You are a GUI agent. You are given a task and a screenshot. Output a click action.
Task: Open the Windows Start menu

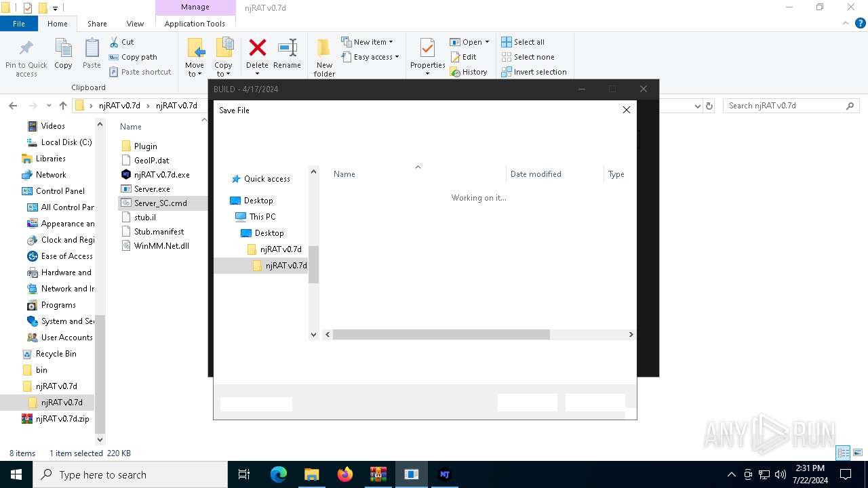click(16, 474)
